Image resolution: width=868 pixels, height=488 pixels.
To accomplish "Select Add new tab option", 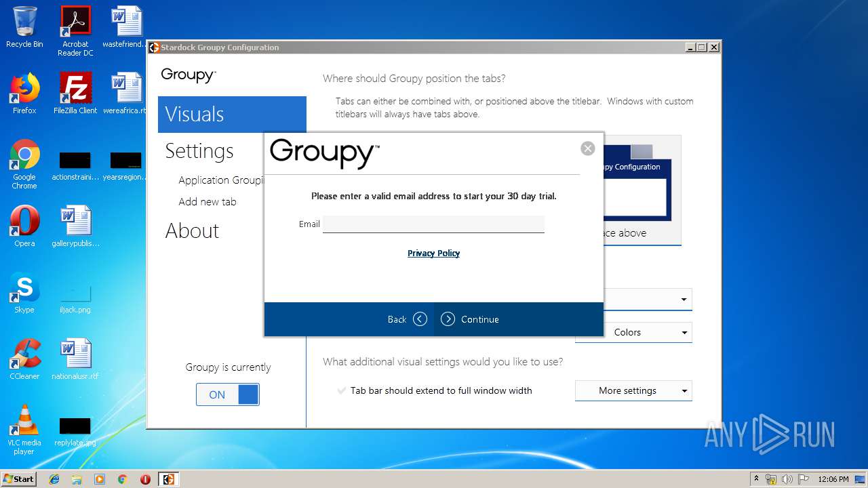I will 208,202.
